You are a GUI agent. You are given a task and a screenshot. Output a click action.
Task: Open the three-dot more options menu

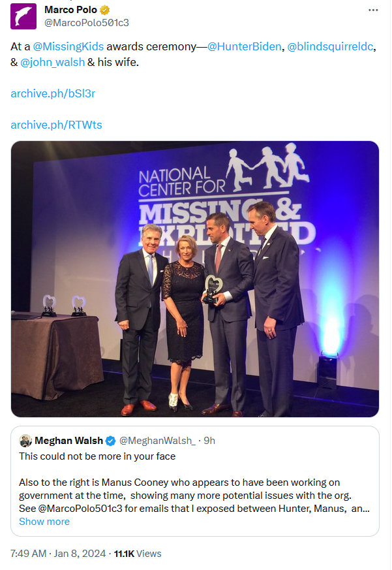[373, 10]
